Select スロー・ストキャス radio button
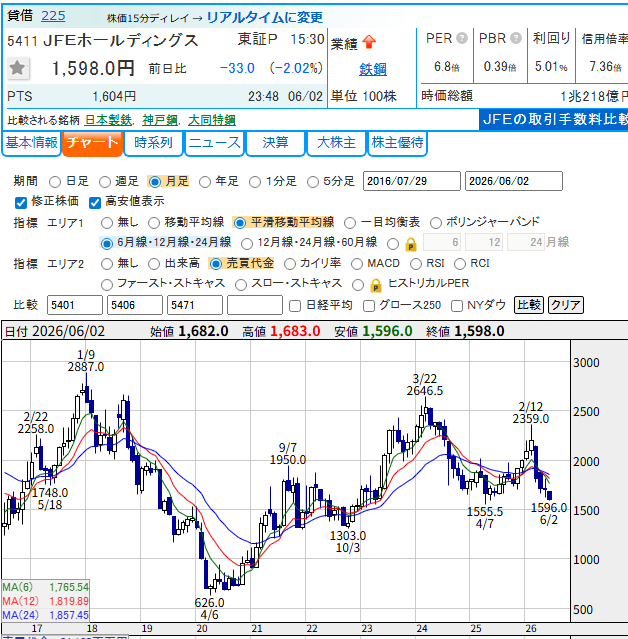The height and width of the screenshot is (639, 628). click(241, 285)
